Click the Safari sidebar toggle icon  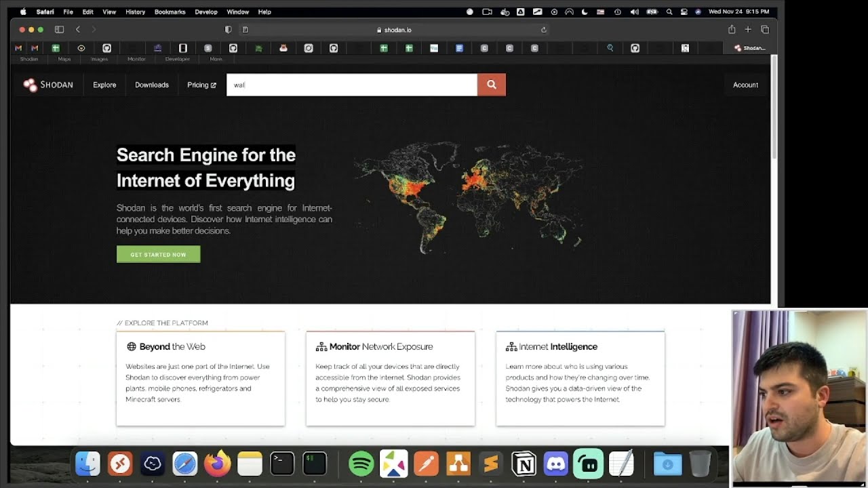[59, 30]
